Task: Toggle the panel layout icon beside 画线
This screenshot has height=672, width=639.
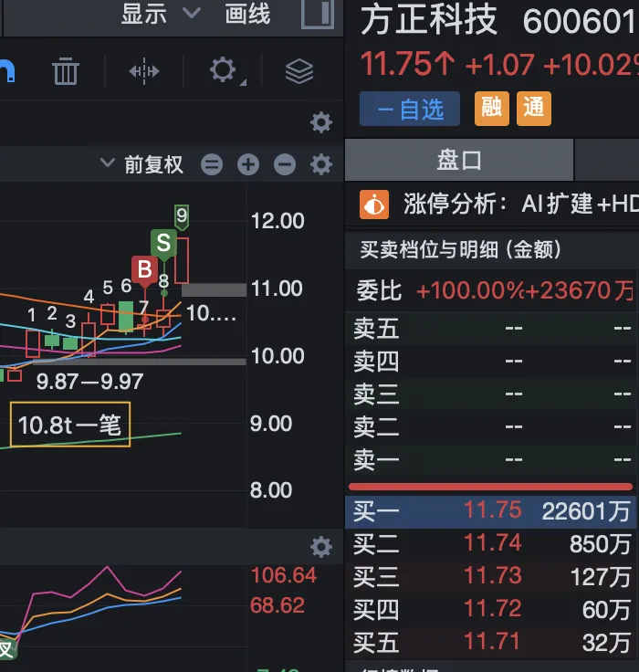Action: 318,14
